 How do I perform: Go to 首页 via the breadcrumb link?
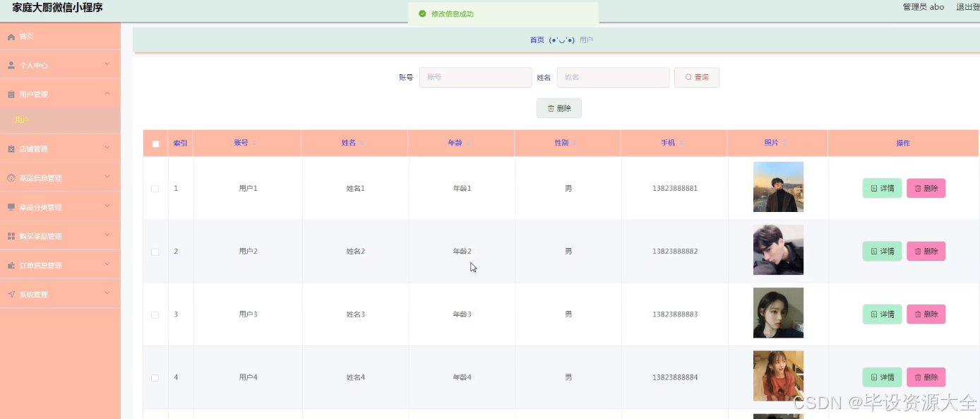[x=537, y=40]
